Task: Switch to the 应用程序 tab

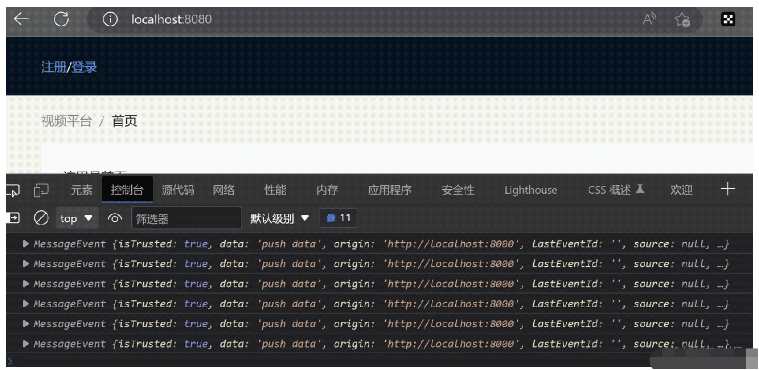Action: point(390,190)
